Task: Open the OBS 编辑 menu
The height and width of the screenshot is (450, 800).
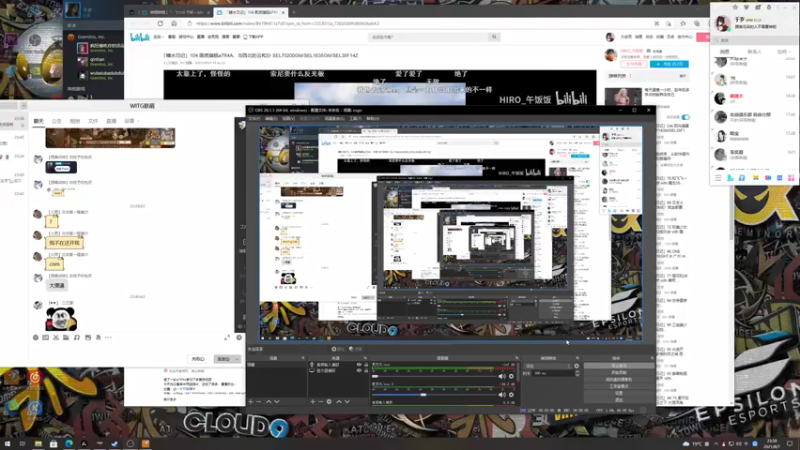Action: pos(270,119)
